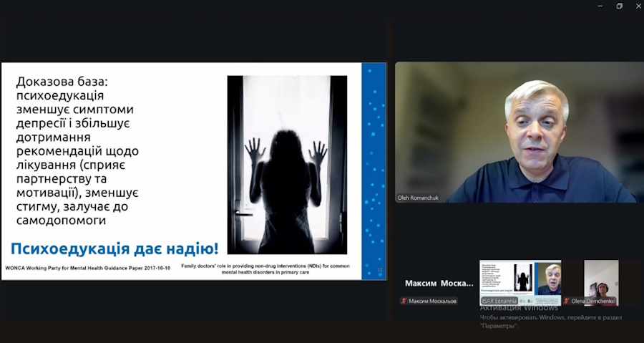Select the ISAR Ednannia screen share thumbnail
The width and height of the screenshot is (644, 343).
(519, 279)
